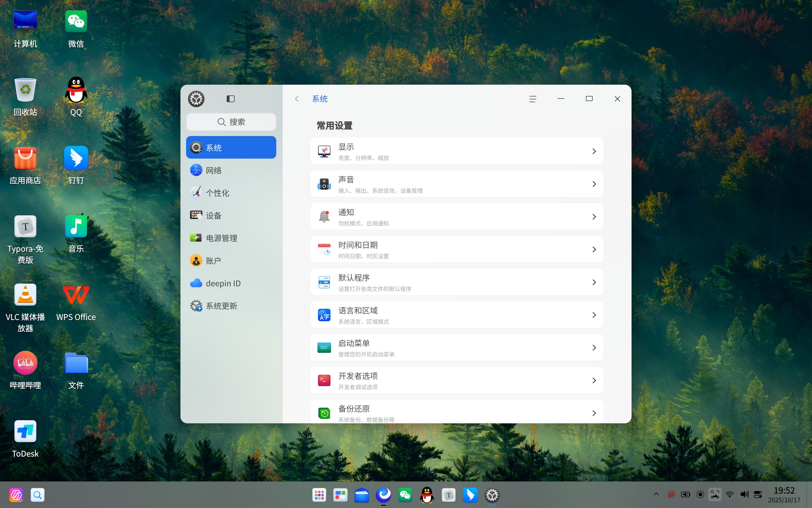The image size is (812, 508).
Task: Click the 通知 bell icon
Action: (x=324, y=217)
